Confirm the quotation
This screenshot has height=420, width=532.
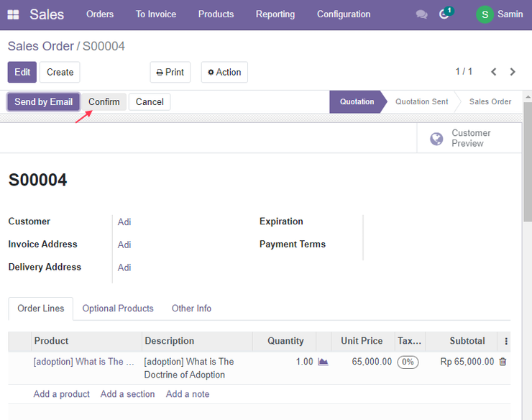pyautogui.click(x=104, y=102)
